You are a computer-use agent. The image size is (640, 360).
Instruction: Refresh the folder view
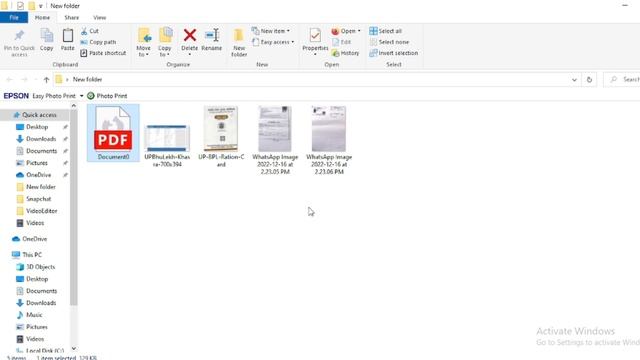pos(589,80)
